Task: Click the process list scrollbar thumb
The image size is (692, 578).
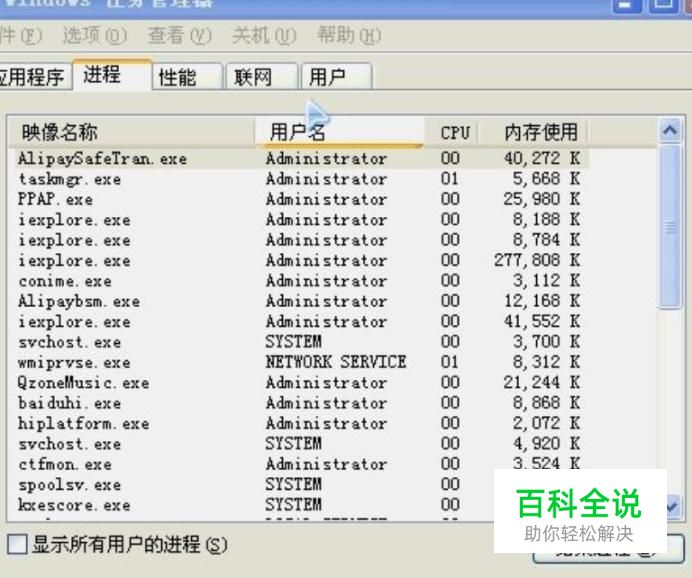Action: click(670, 227)
